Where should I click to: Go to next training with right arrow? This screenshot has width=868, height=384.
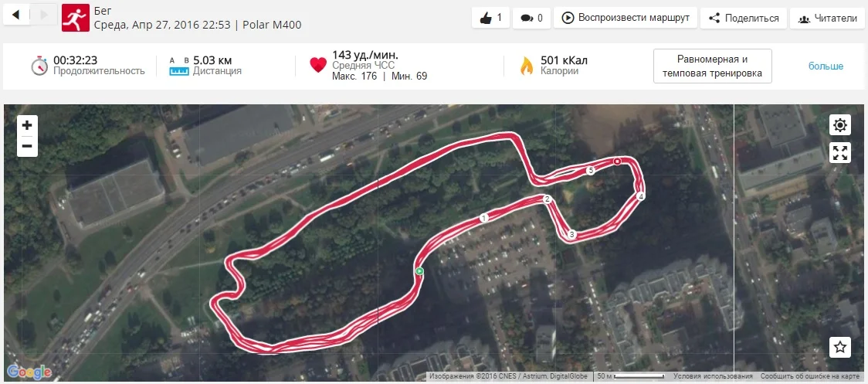[x=43, y=15]
